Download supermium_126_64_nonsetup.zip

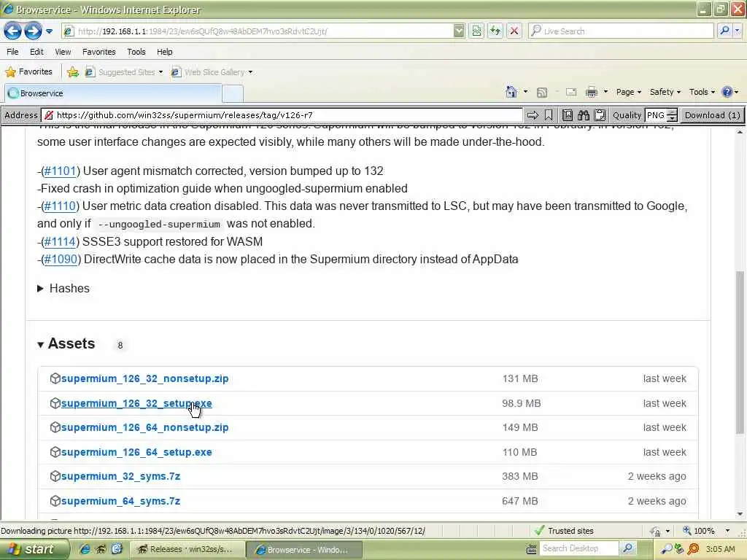[145, 427]
